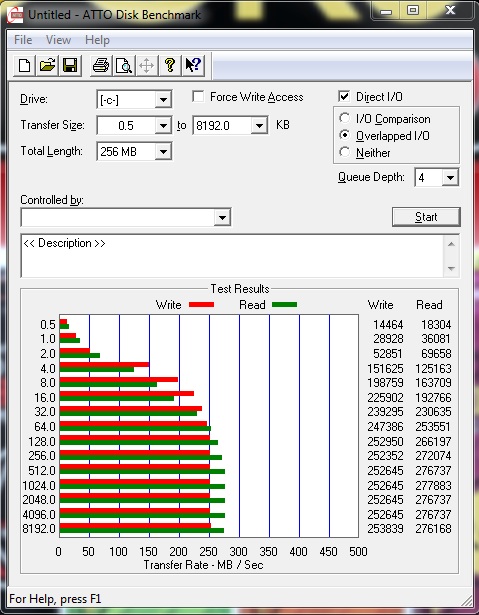Click the red write bar for 8192.0

click(135, 526)
